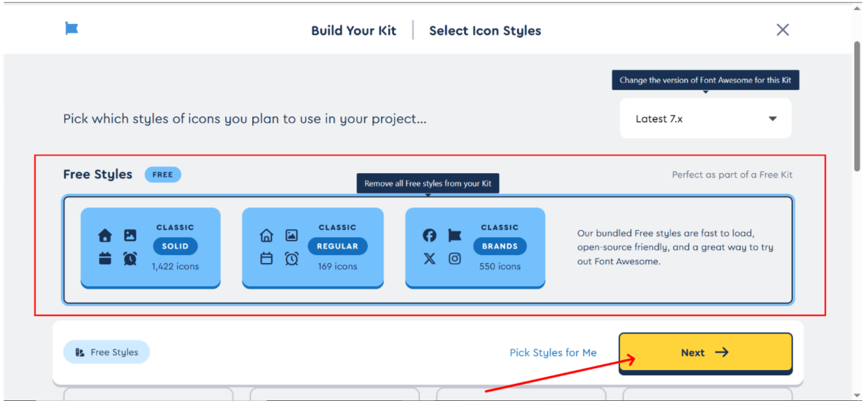
Task: Select the Select Icon Styles step
Action: [x=485, y=30]
